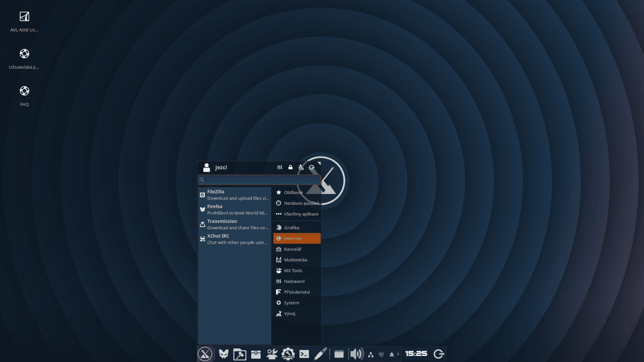Image resolution: width=644 pixels, height=362 pixels.
Task: Expand hidden tray icons with the chevron
Action: point(398,354)
